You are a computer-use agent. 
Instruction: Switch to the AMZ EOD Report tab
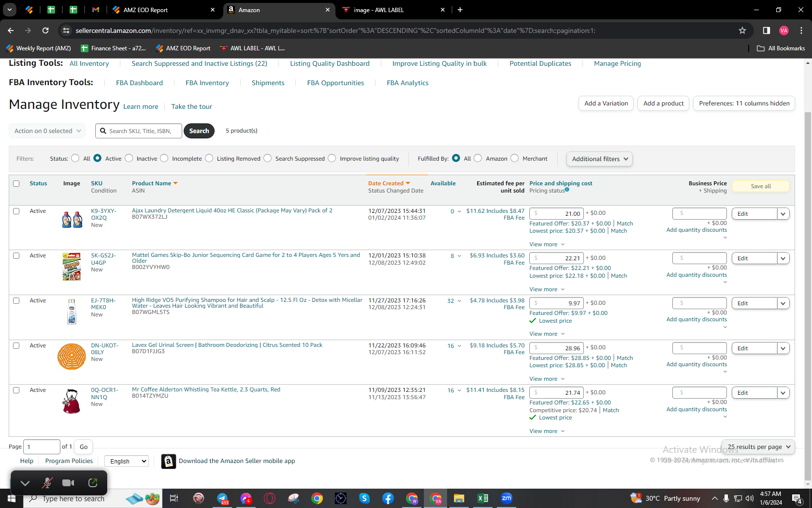163,10
